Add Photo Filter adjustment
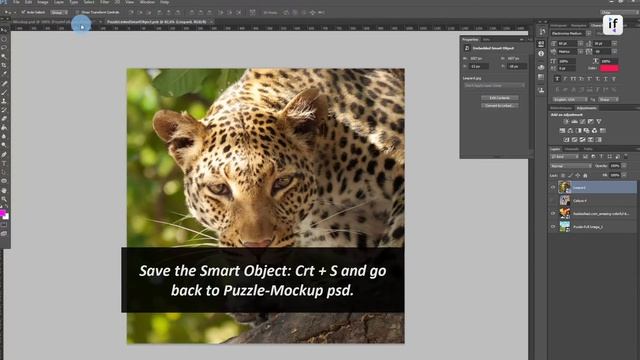This screenshot has height=360, width=640. [x=586, y=131]
